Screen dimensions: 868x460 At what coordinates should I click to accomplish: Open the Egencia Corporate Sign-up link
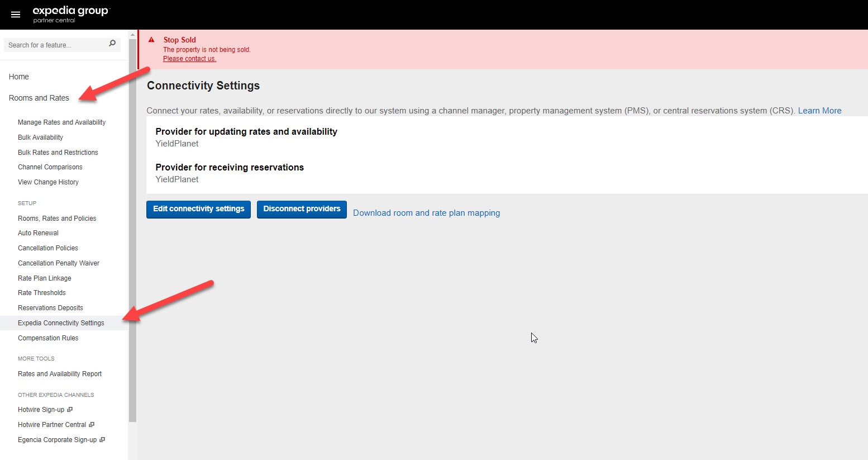tap(57, 440)
